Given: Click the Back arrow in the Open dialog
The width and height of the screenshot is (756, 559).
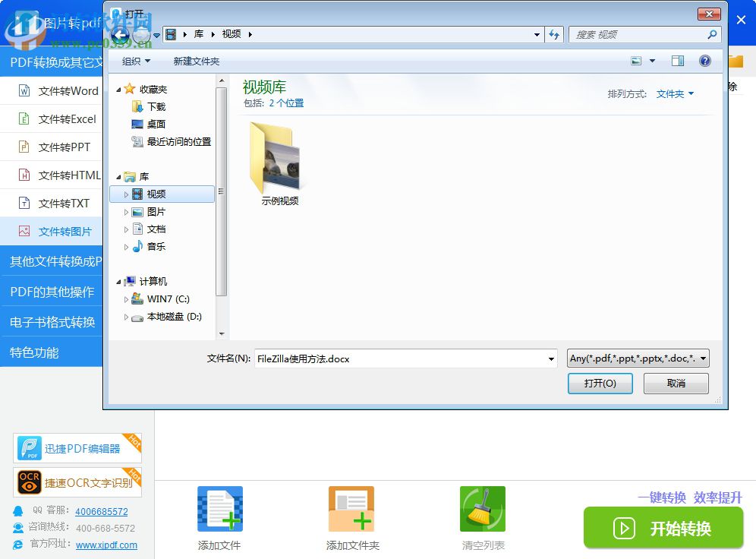Looking at the screenshot, I should coord(120,35).
